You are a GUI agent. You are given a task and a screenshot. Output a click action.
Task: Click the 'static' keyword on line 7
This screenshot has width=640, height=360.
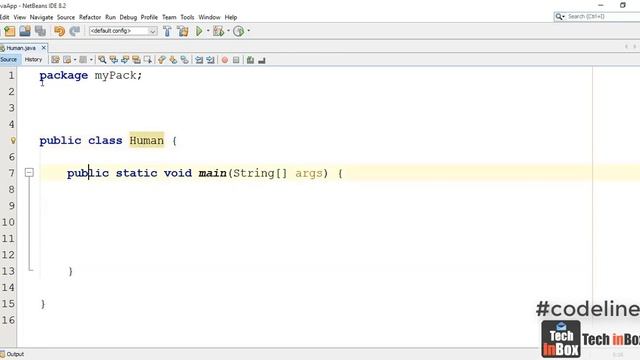tap(136, 173)
